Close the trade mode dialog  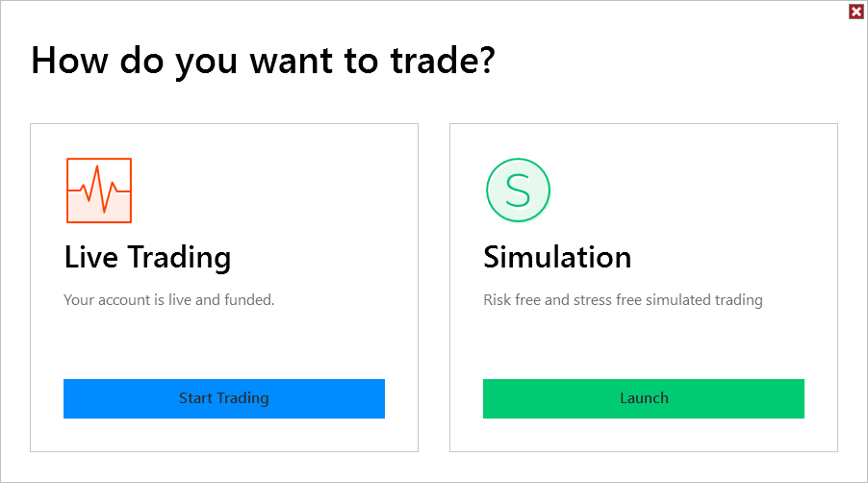855,12
